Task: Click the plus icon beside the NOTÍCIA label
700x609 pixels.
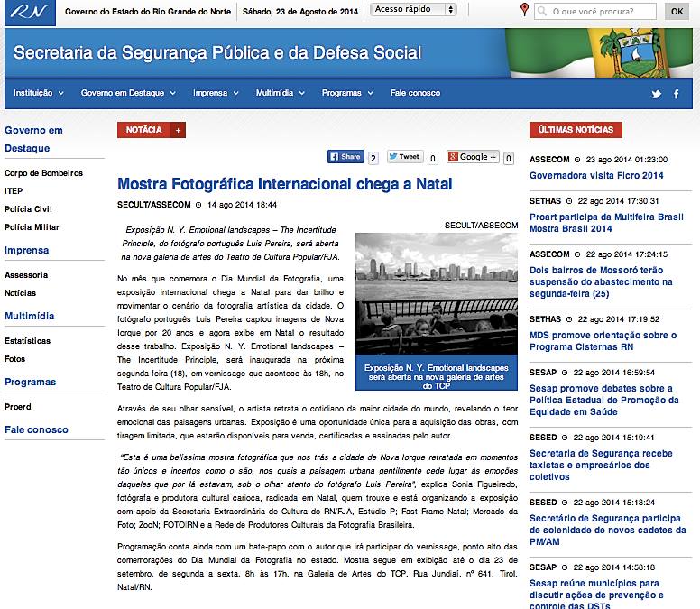Action: [x=179, y=130]
